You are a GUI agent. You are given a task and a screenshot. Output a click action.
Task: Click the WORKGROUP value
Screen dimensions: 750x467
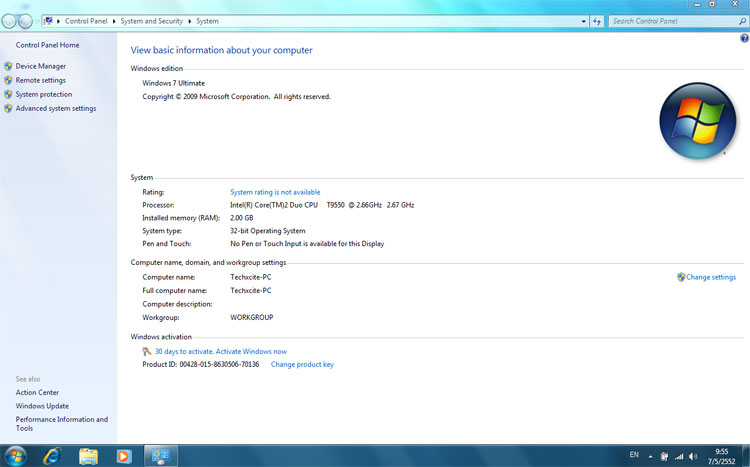point(252,317)
